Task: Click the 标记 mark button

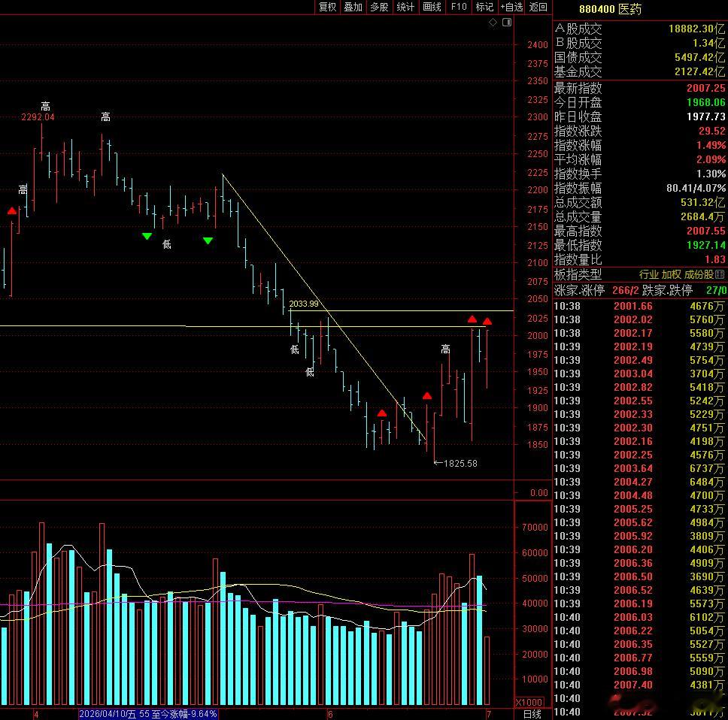Action: pyautogui.click(x=484, y=7)
